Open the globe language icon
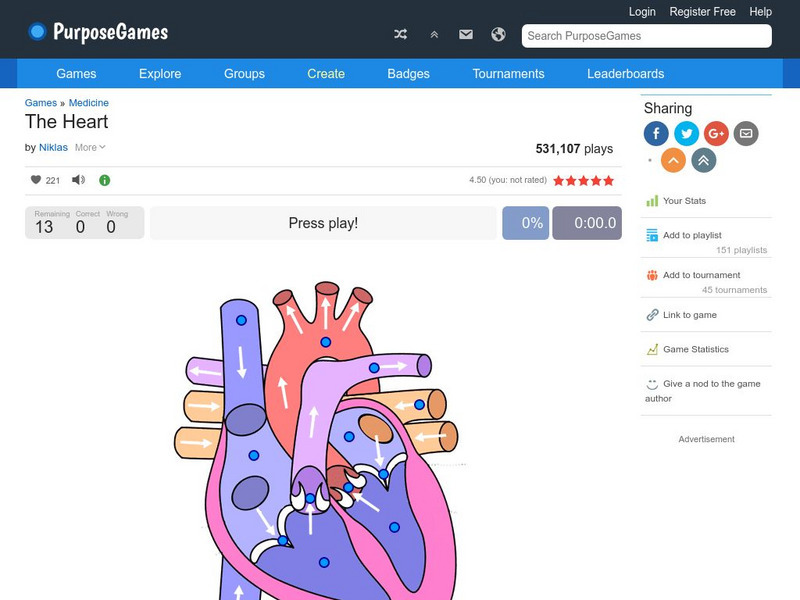The width and height of the screenshot is (800, 600). tap(498, 33)
